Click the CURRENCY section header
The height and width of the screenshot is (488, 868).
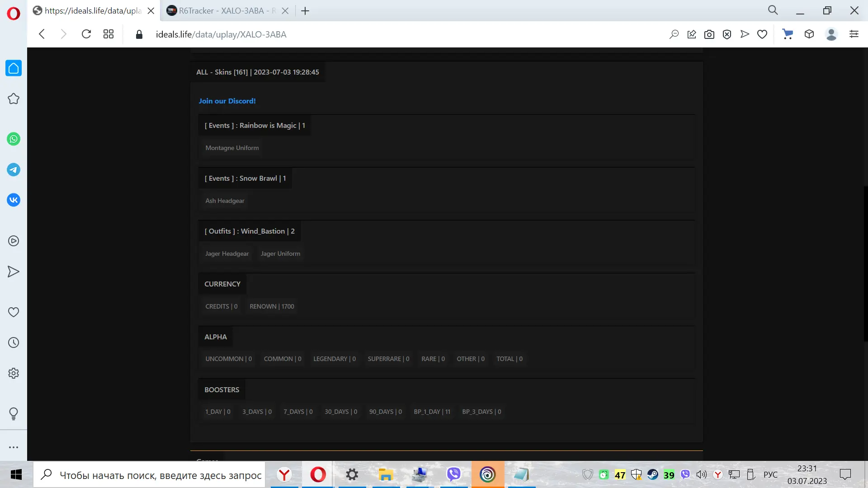pyautogui.click(x=222, y=284)
